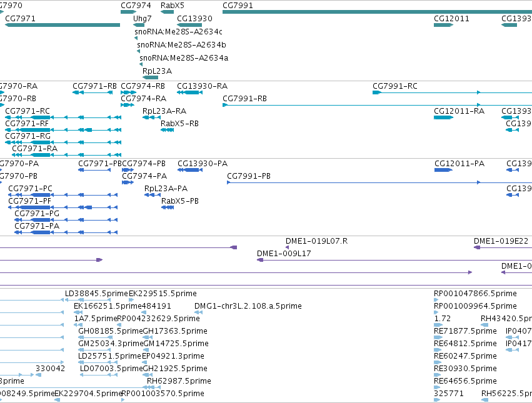Select the RabX5-RB transcript
The image size is (532, 403).
click(168, 130)
